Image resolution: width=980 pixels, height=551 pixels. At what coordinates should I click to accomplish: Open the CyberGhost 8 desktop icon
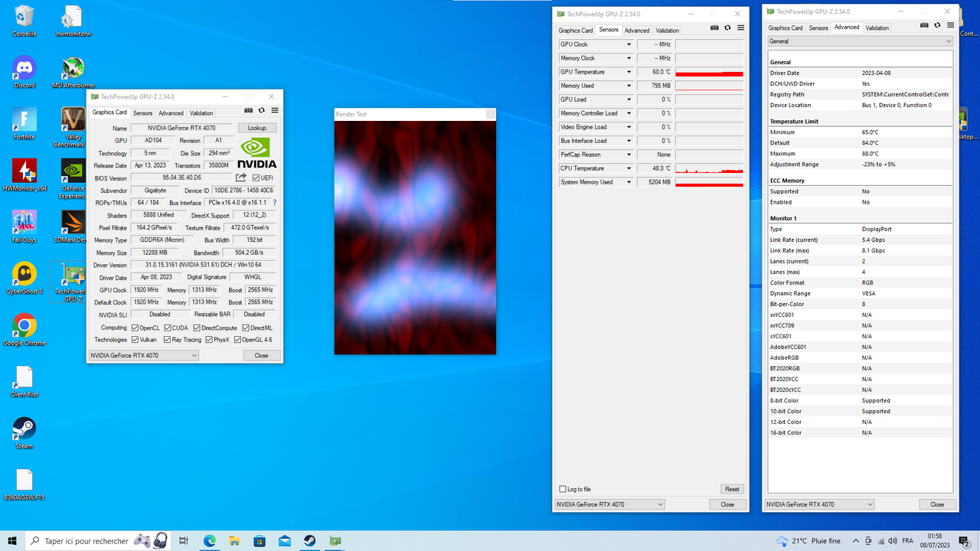pyautogui.click(x=24, y=279)
